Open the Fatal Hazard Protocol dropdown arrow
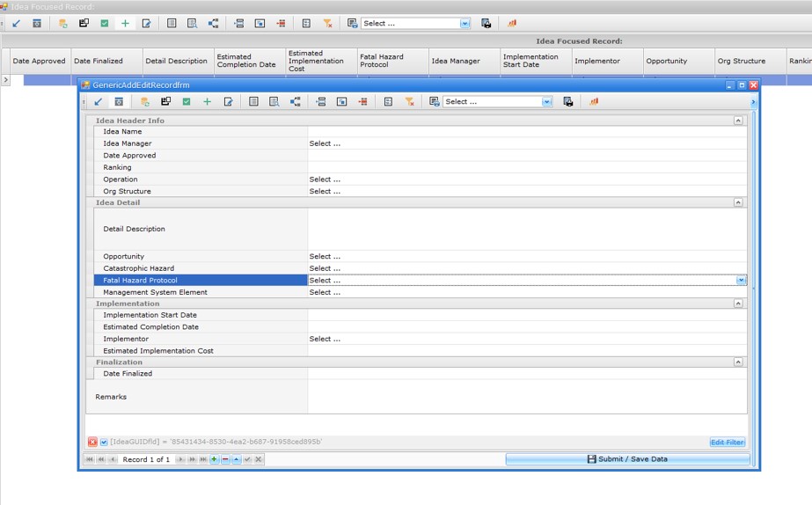The width and height of the screenshot is (812, 505). [x=741, y=281]
